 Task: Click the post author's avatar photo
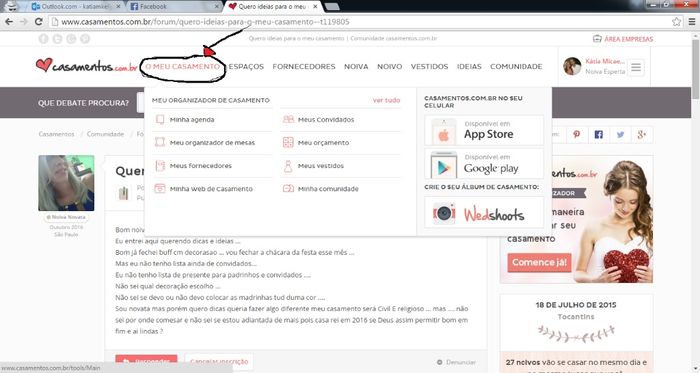[x=66, y=183]
